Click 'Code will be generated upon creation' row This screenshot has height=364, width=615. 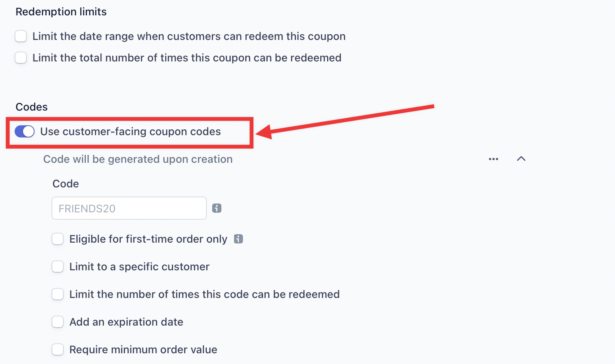(x=138, y=159)
